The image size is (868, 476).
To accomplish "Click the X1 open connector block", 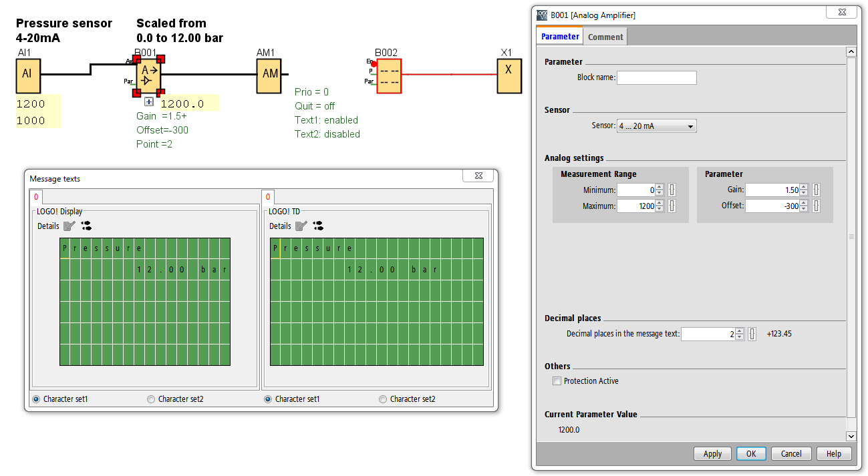I will coord(509,70).
